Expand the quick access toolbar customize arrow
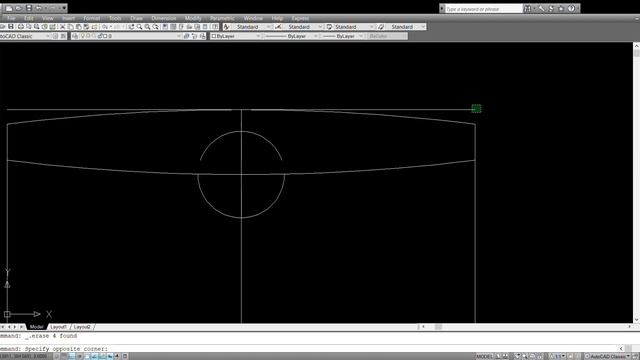640x360 pixels. tap(64, 8)
